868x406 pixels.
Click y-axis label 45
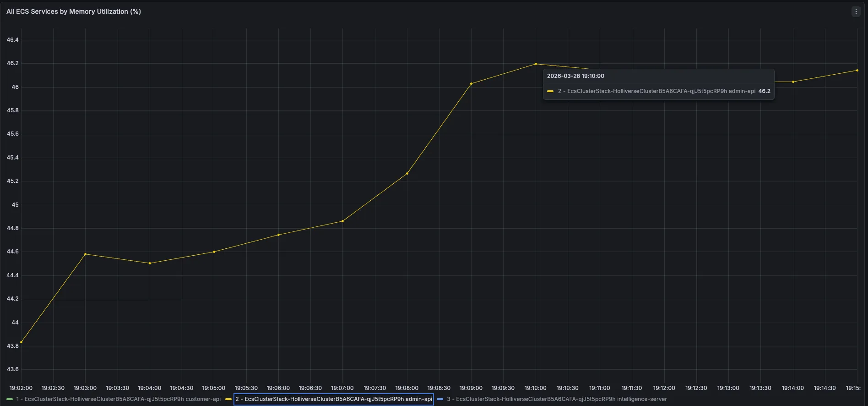click(15, 205)
